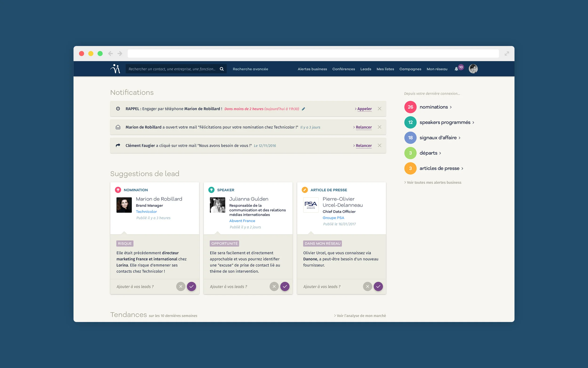
Task: Click Appeler link on RAPPEL notification
Action: 364,109
